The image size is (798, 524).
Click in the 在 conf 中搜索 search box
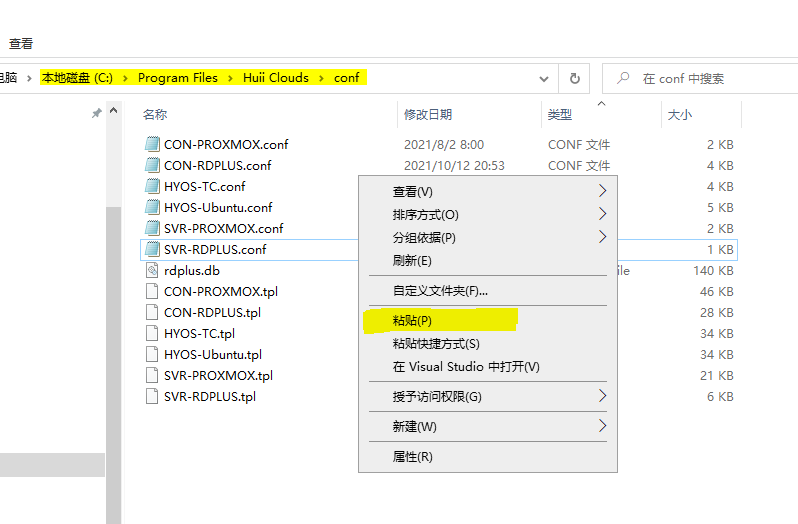pos(710,78)
